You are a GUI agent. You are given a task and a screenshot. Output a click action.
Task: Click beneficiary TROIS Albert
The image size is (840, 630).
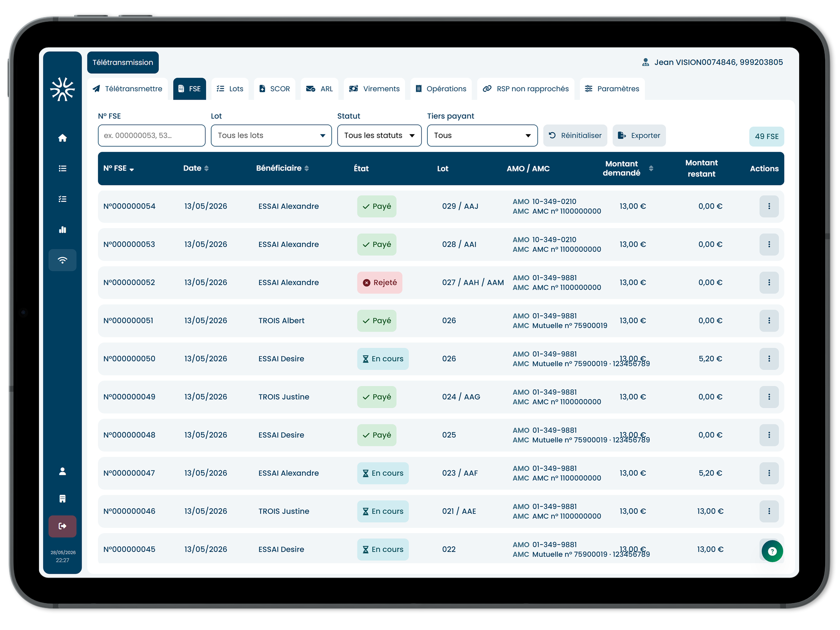click(281, 321)
